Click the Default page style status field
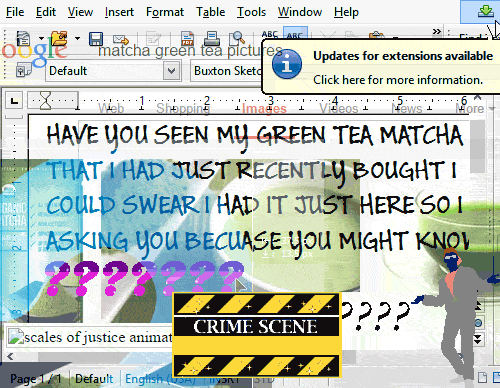This screenshot has height=388, width=500. tap(94, 379)
